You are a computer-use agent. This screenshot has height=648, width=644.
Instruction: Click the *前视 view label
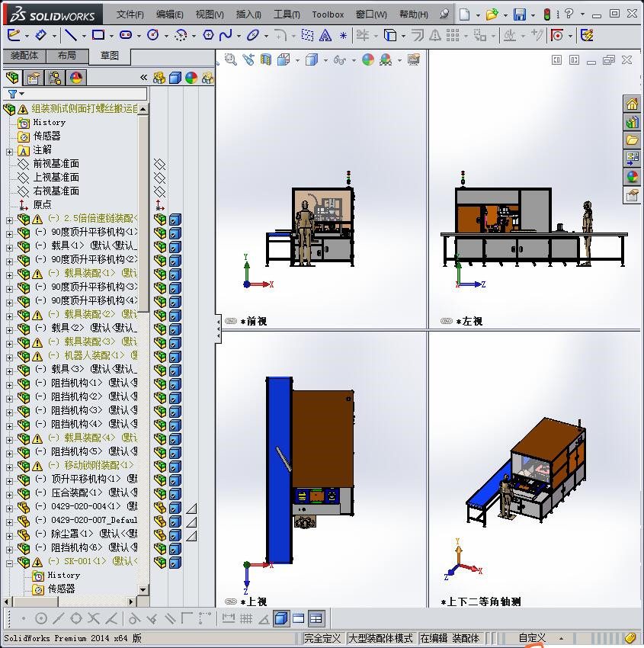pyautogui.click(x=253, y=321)
